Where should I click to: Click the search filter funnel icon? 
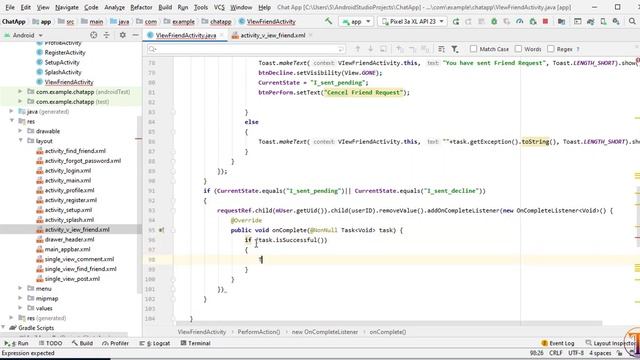point(455,49)
